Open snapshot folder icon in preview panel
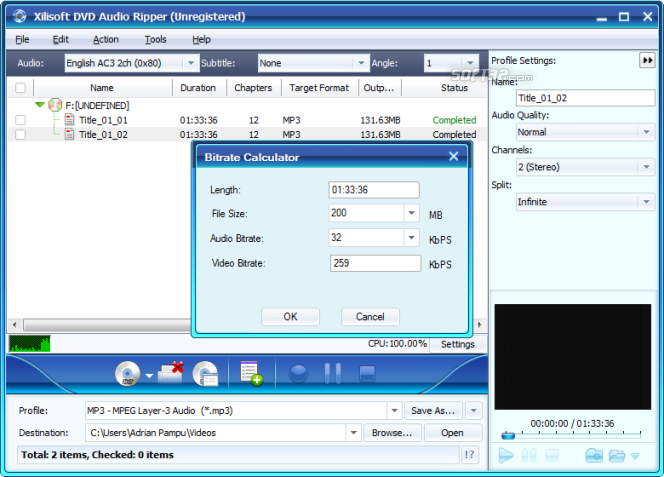This screenshot has height=477, width=664. coord(617,456)
